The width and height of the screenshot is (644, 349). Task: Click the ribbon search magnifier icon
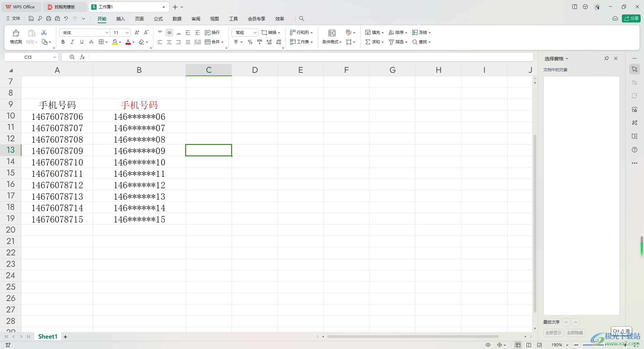(x=302, y=18)
